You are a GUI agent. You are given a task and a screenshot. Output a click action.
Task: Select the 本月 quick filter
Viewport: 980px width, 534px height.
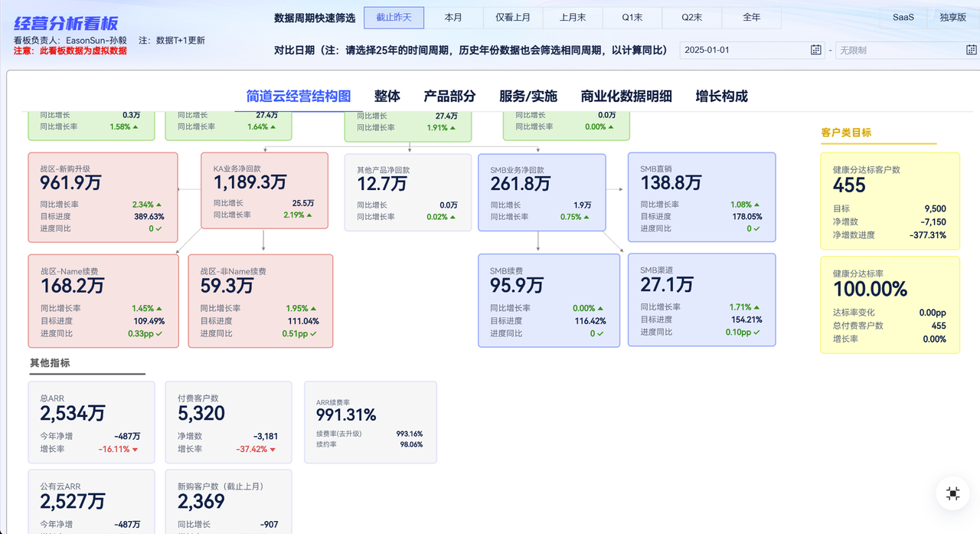pos(453,18)
